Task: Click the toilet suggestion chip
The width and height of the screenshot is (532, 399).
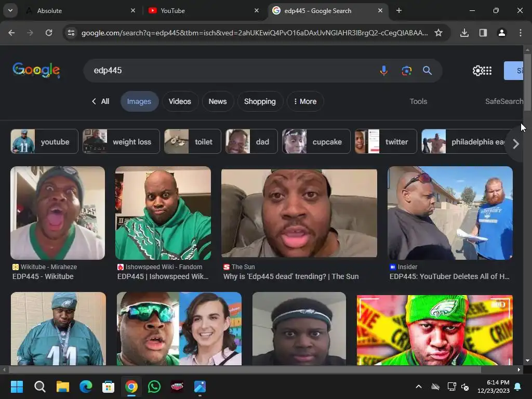Action: [192, 141]
